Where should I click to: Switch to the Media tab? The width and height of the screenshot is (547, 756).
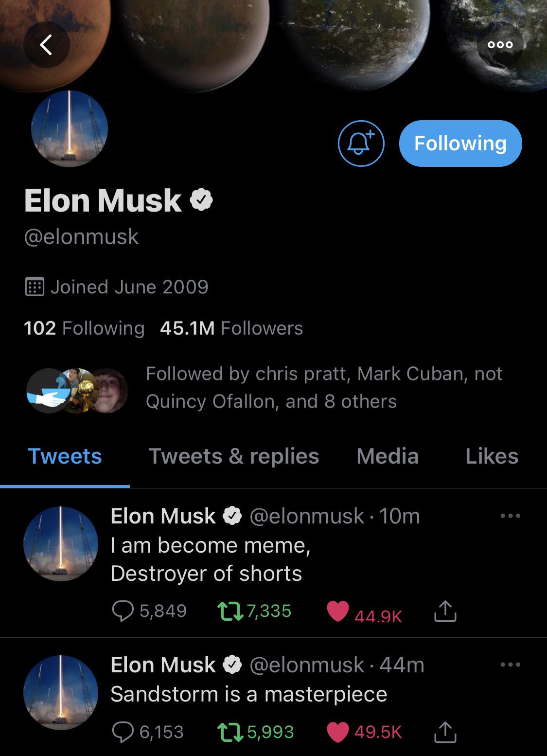(388, 456)
